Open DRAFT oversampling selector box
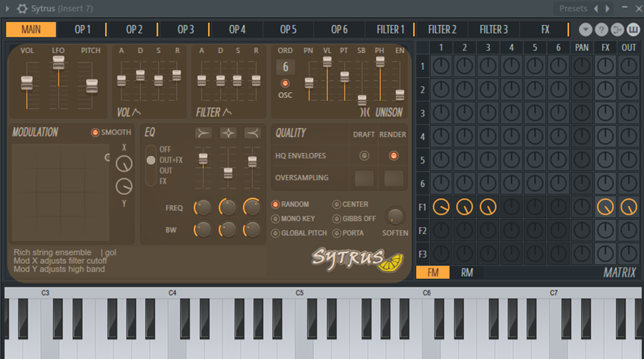The width and height of the screenshot is (644, 359). (364, 178)
